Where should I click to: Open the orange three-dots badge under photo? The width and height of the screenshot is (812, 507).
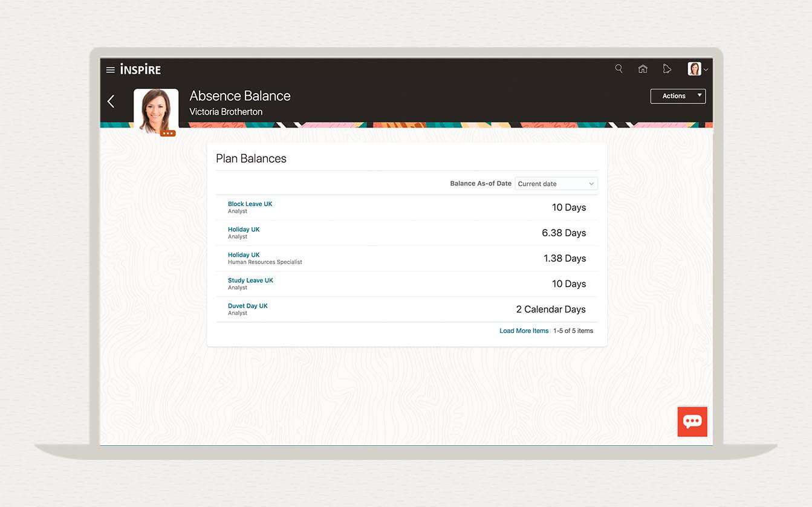click(167, 133)
